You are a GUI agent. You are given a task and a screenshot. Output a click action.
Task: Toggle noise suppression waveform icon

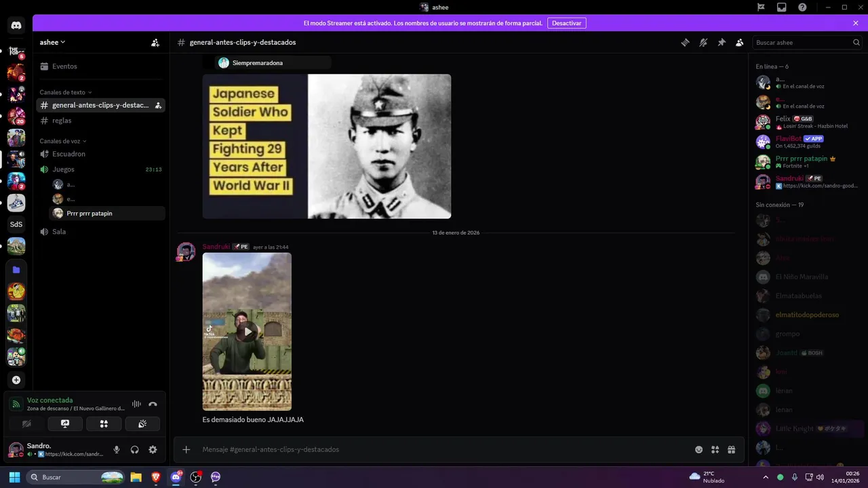136,404
